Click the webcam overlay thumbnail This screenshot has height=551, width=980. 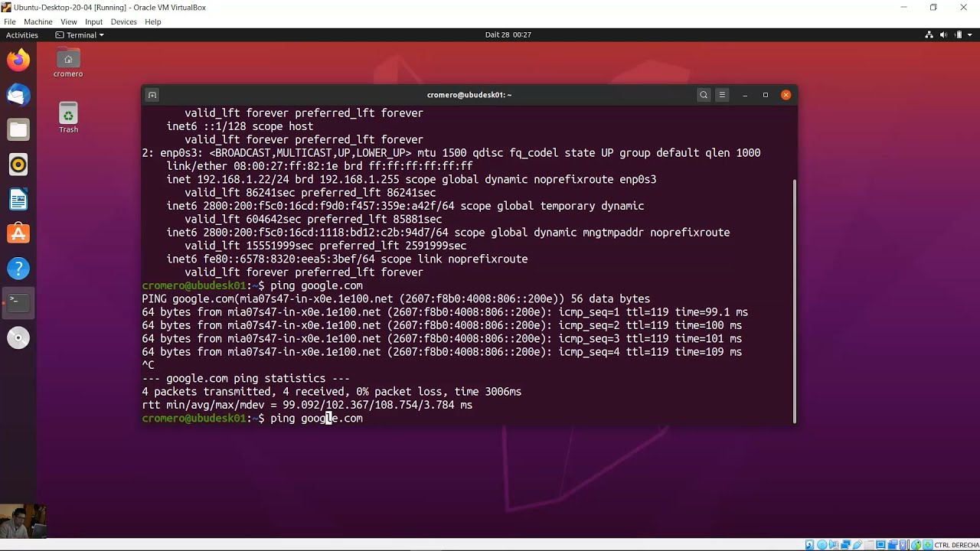click(x=23, y=521)
